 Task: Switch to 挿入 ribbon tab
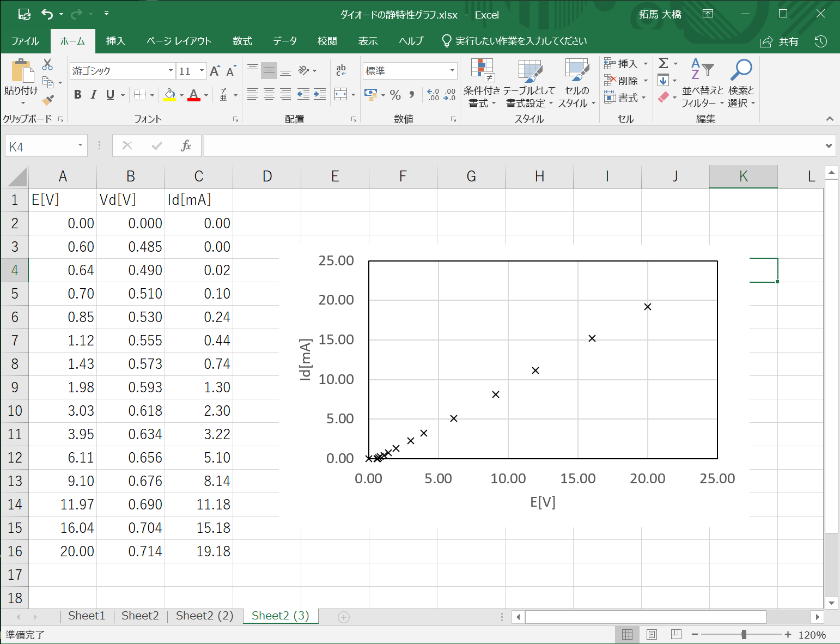115,41
